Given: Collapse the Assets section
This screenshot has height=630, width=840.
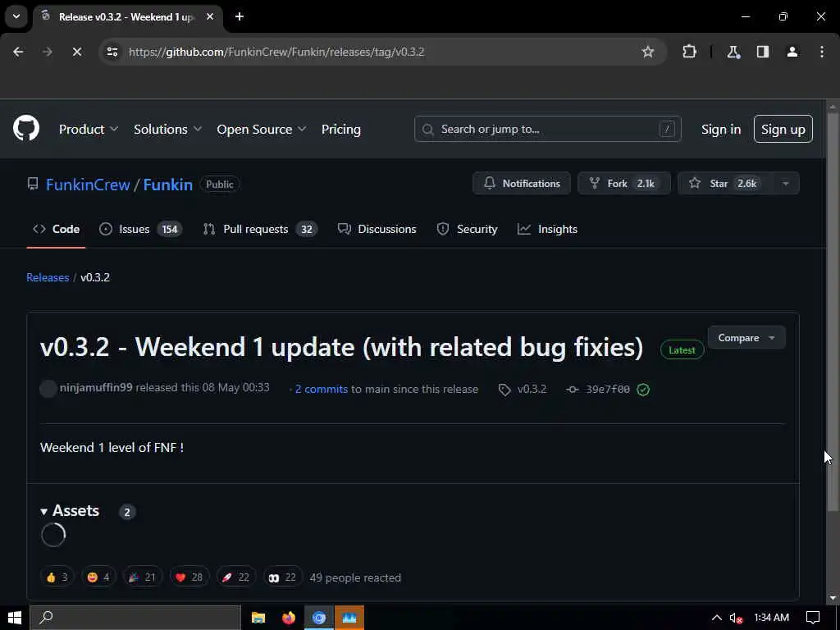Looking at the screenshot, I should tap(71, 510).
